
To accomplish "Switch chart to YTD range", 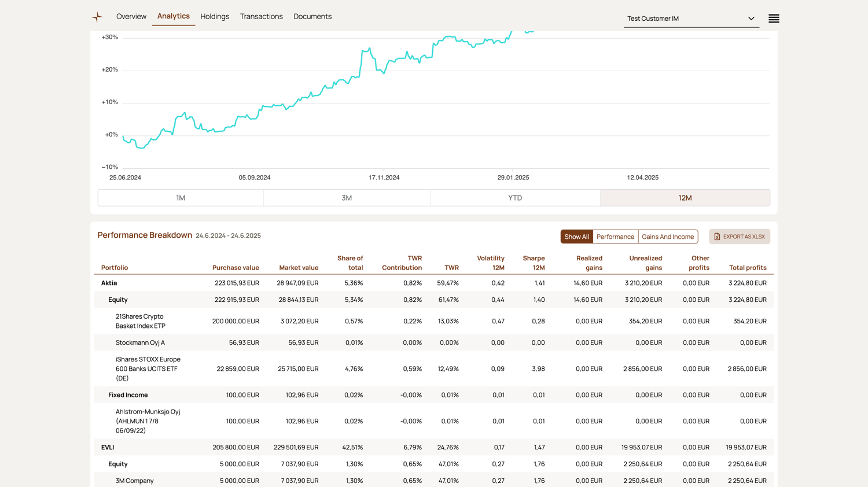I will tap(514, 198).
